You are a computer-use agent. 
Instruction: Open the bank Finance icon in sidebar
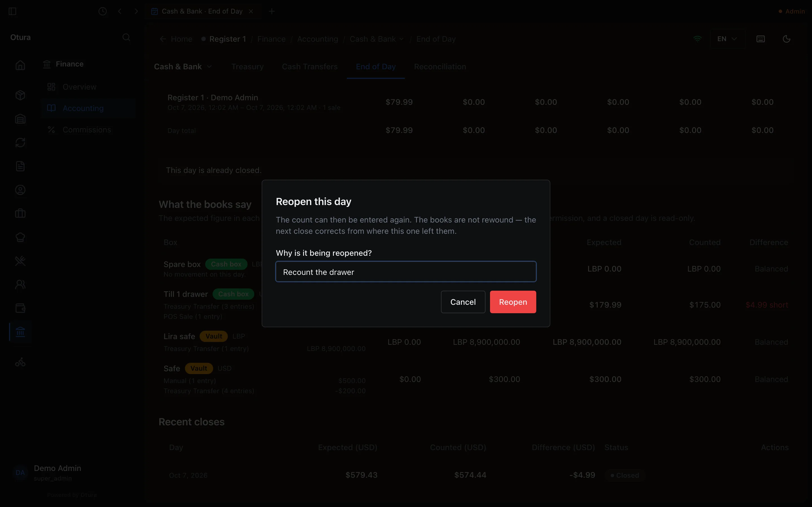[20, 332]
